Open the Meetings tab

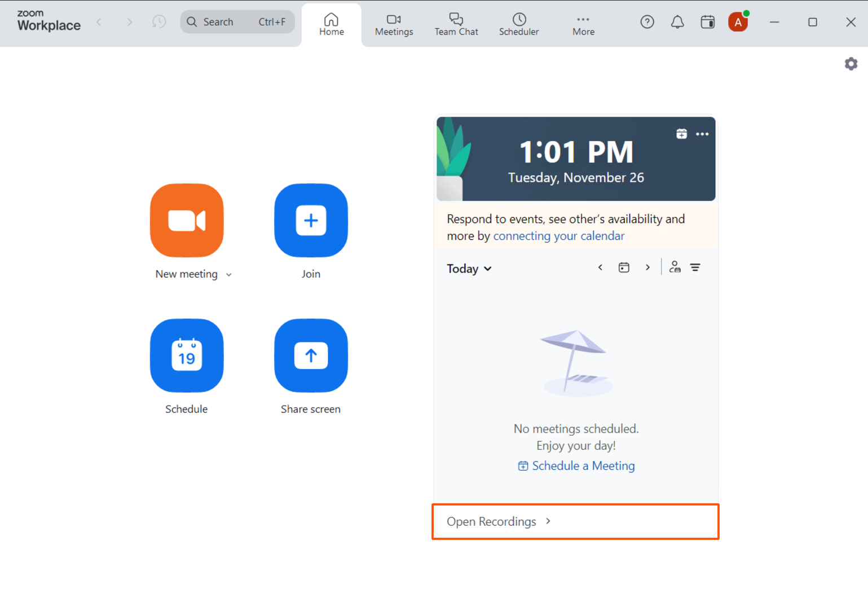(394, 25)
